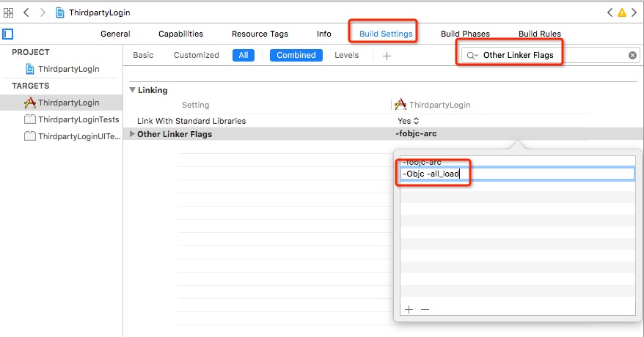Switch to the Build Settings tab
Viewport: 644px width, 337px height.
pyautogui.click(x=386, y=34)
